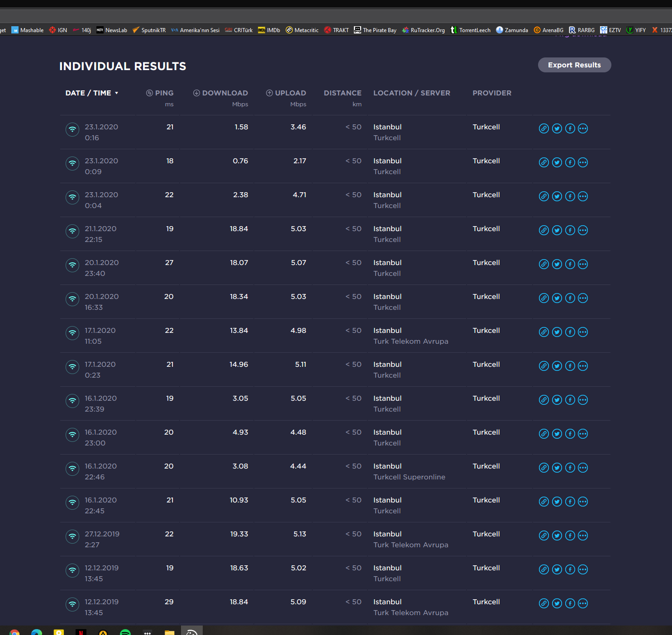
Task: Open YIFY bookmark
Action: click(x=636, y=30)
